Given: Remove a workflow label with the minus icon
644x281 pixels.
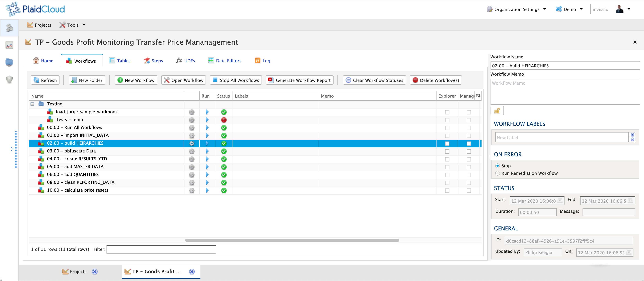Looking at the screenshot, I should coord(632,139).
